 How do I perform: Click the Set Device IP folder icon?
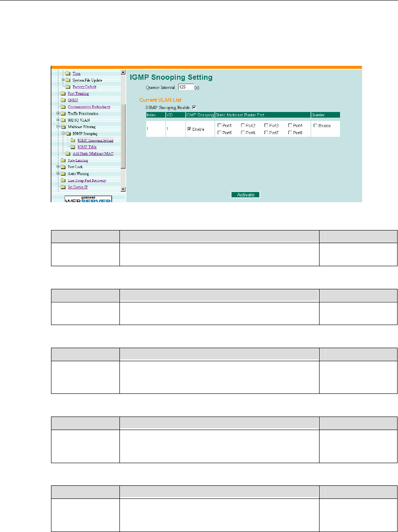pos(63,187)
